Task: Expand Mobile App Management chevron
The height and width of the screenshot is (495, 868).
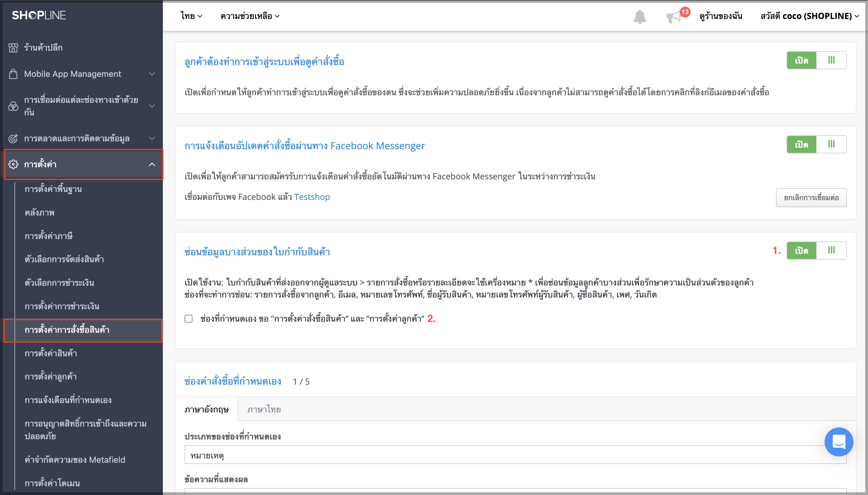Action: click(x=152, y=74)
